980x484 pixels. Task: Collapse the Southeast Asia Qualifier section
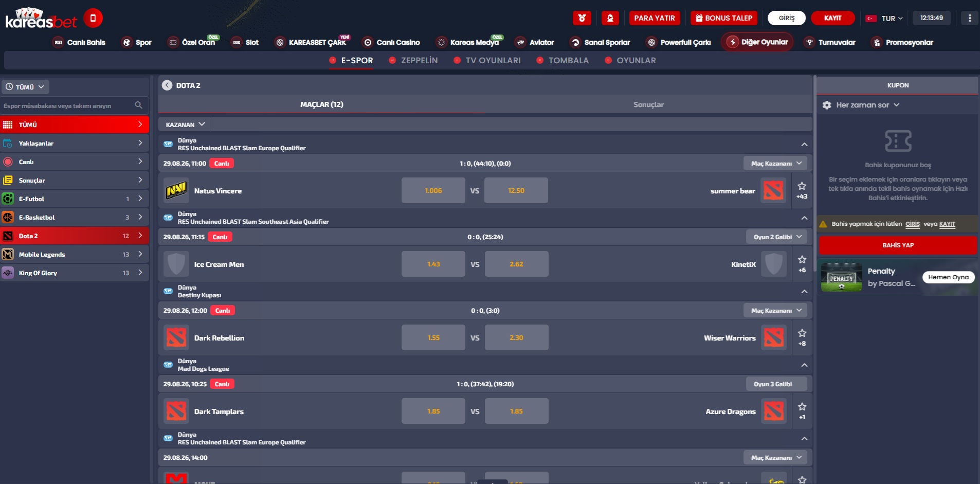804,218
